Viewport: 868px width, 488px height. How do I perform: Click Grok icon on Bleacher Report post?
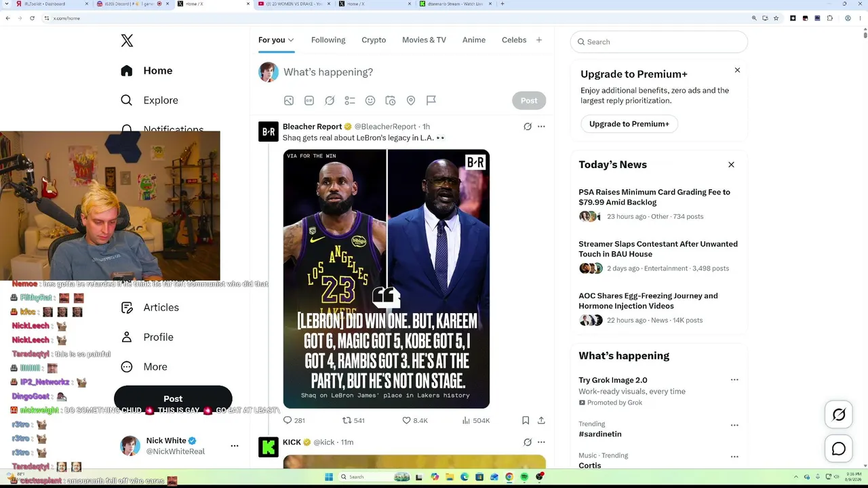click(528, 126)
